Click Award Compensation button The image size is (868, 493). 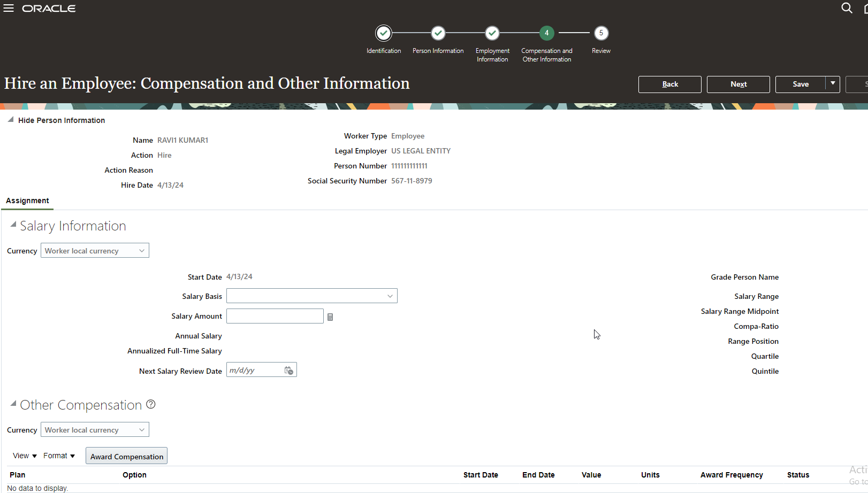point(127,456)
